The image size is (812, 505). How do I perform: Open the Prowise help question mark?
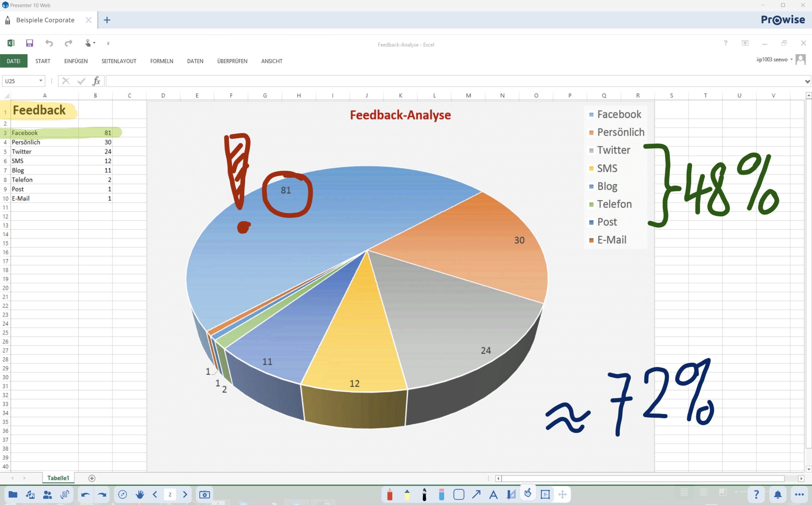coord(756,494)
